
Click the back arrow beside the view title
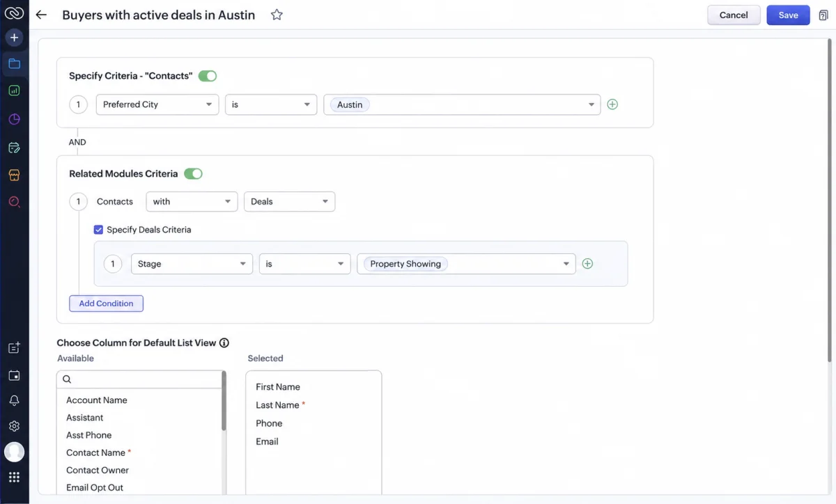tap(41, 15)
